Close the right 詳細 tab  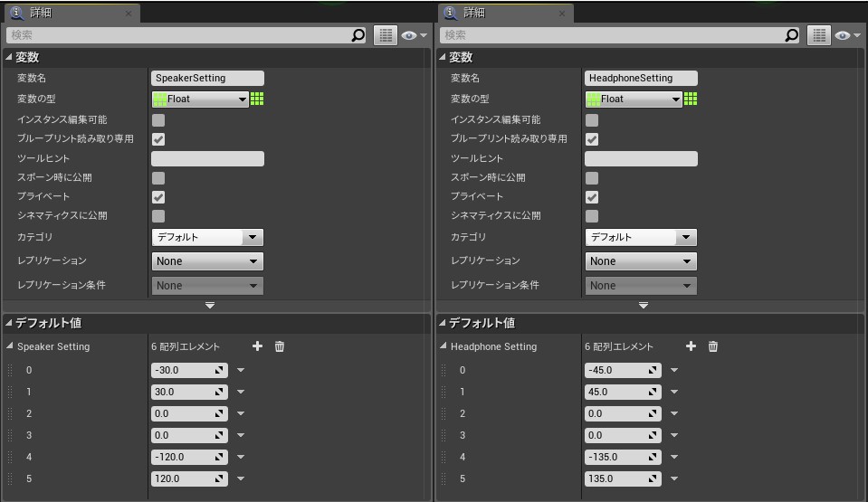click(562, 14)
